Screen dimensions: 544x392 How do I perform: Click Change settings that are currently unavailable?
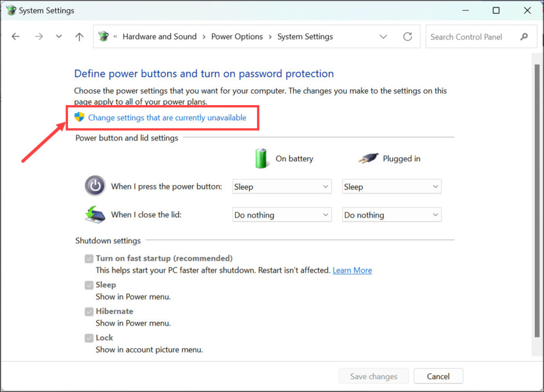167,117
